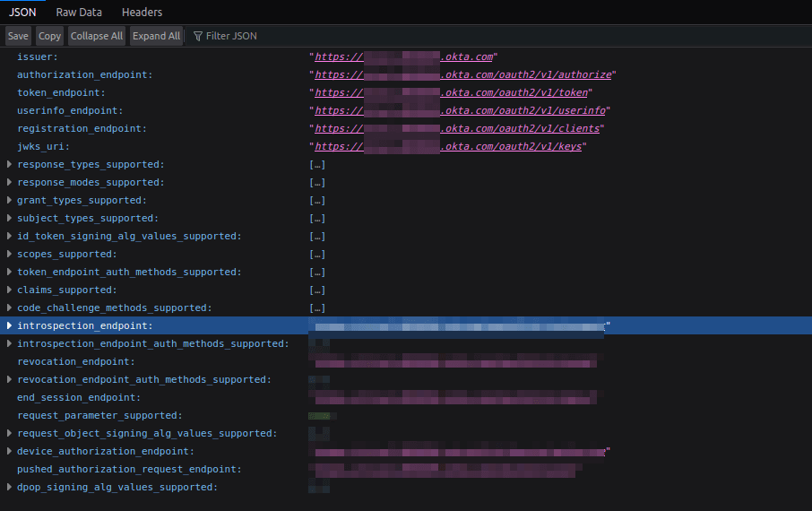This screenshot has height=511, width=812.
Task: Expand the grant_types_supported node
Action: pyautogui.click(x=9, y=201)
